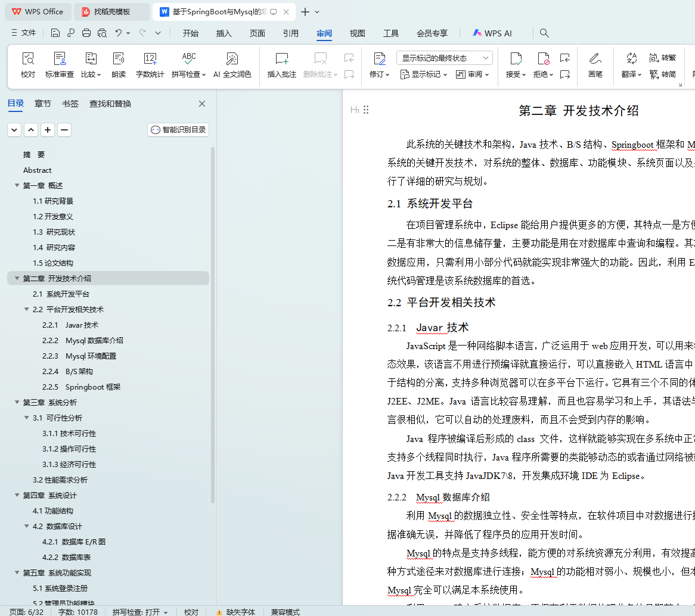Viewport: 695px width, 616px height.
Task: Collapse the 3.1 可行性分析 tree node
Action: tap(27, 418)
